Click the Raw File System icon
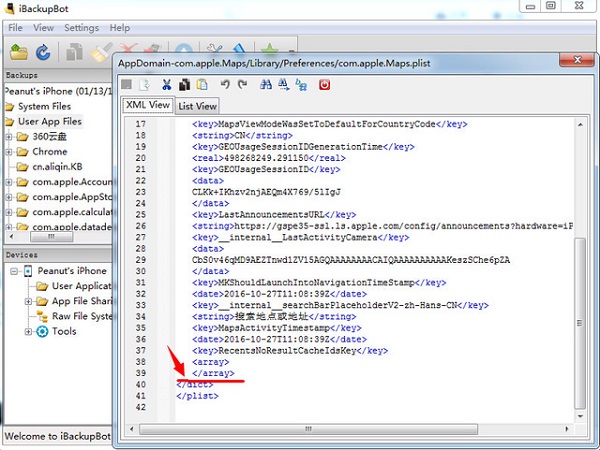This screenshot has width=600, height=450. pos(42,316)
